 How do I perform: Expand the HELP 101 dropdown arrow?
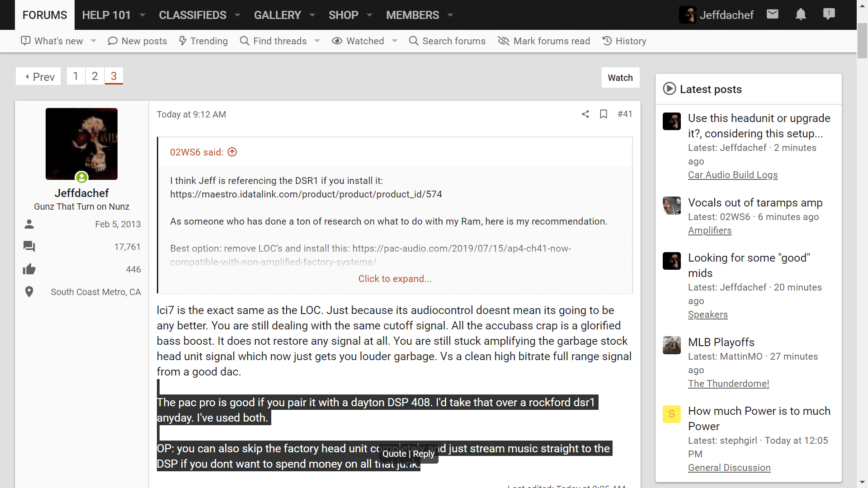pos(142,15)
